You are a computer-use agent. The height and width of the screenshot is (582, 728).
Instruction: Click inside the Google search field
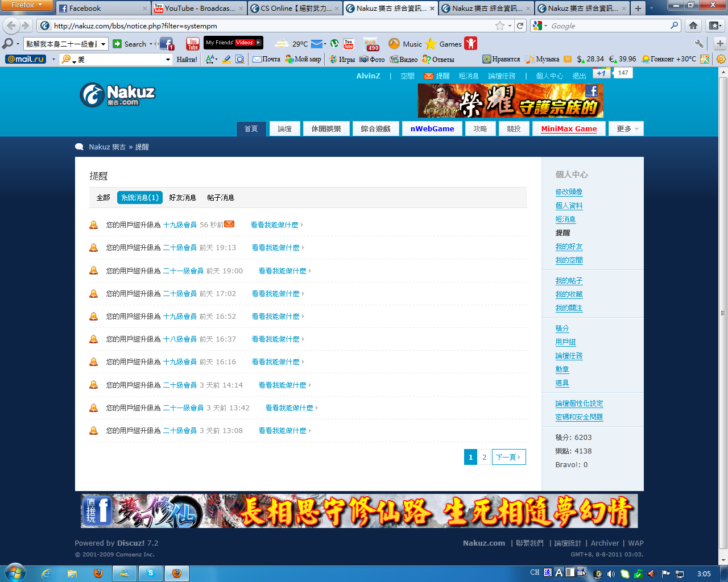[x=609, y=26]
